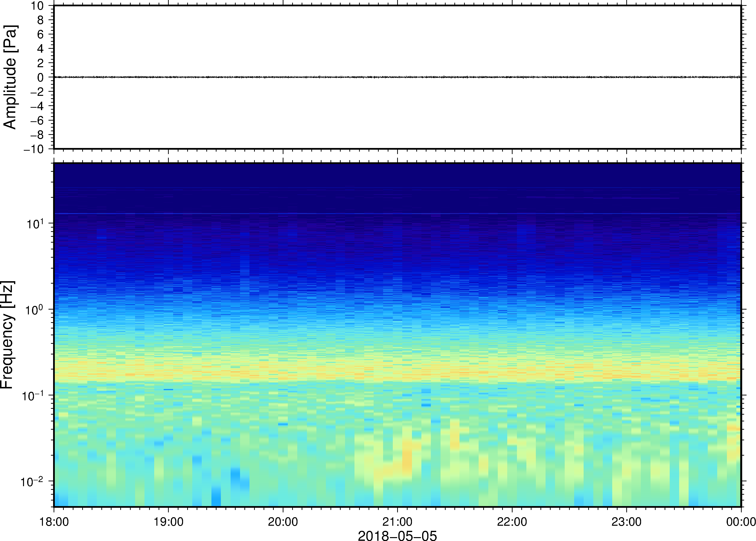Click the date label '2018-05-05'
The height and width of the screenshot is (541, 756).
click(397, 536)
